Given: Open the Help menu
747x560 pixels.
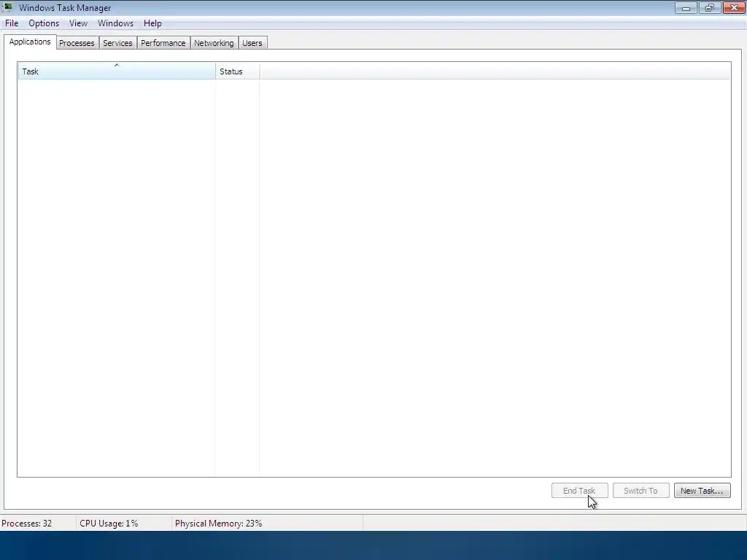Looking at the screenshot, I should coord(152,23).
